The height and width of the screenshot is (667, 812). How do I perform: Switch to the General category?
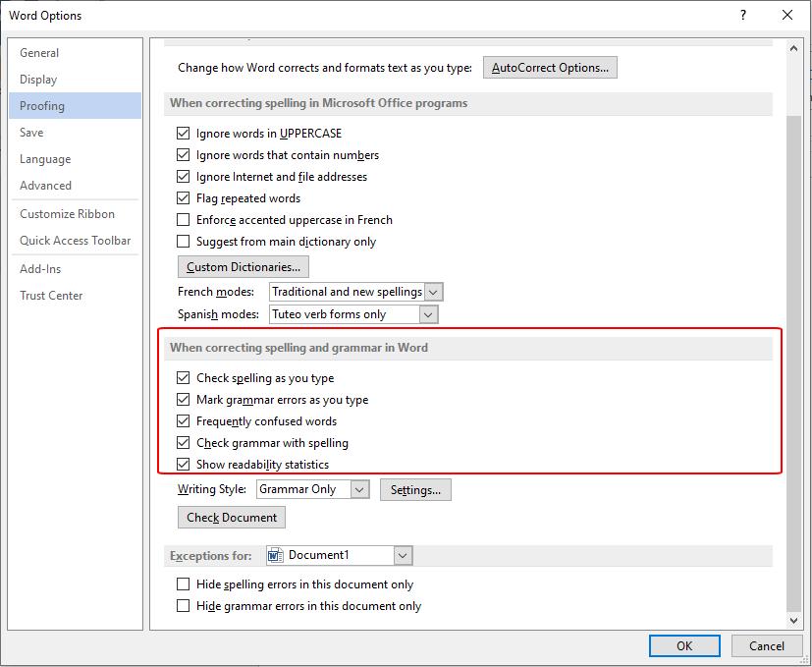tap(39, 53)
